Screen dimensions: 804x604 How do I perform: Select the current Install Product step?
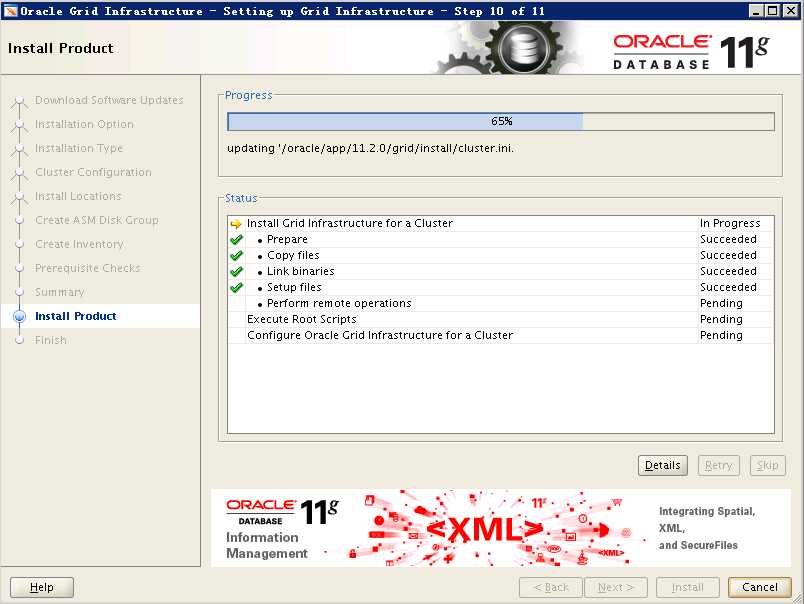pyautogui.click(x=75, y=316)
